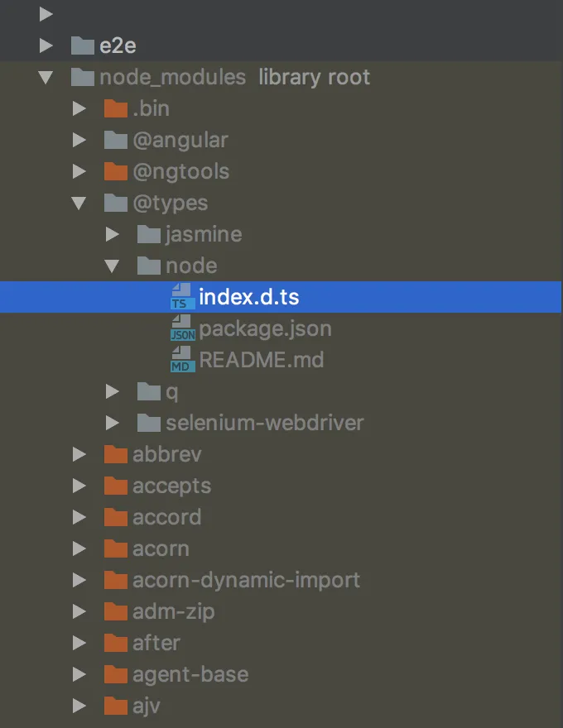Collapse the @types folder arrow

(x=79, y=203)
